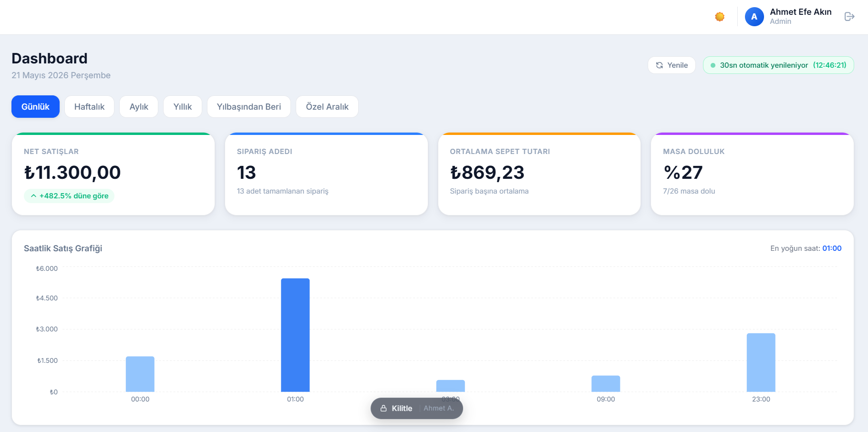Click the Sipariş Adedi card

pyautogui.click(x=326, y=174)
